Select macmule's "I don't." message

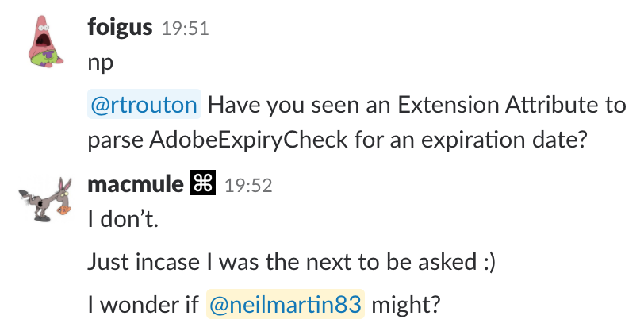[123, 221]
